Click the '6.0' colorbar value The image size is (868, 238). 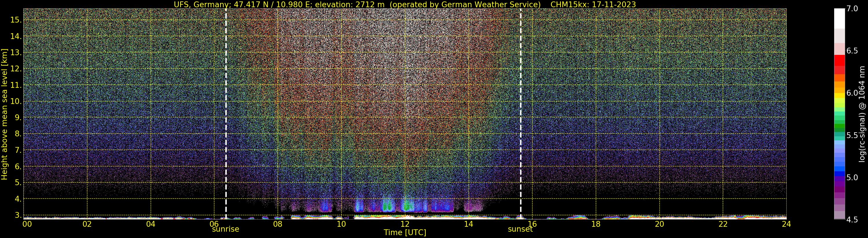(x=852, y=93)
